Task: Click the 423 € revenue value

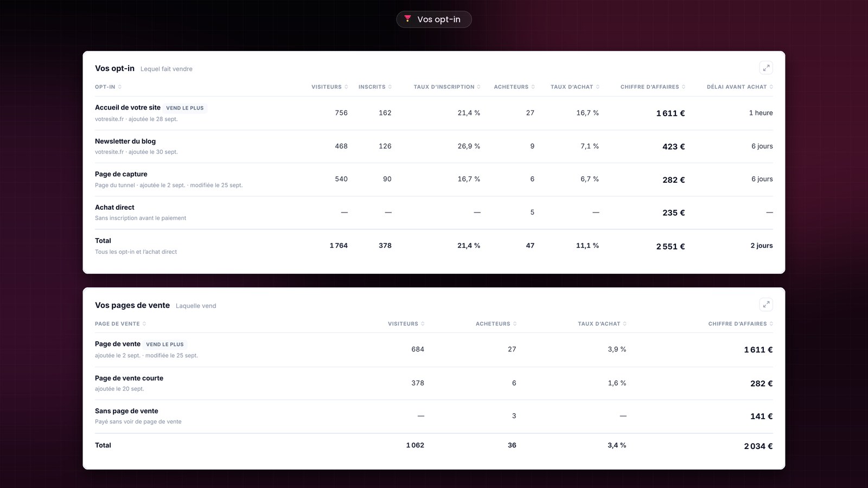Action: click(674, 146)
